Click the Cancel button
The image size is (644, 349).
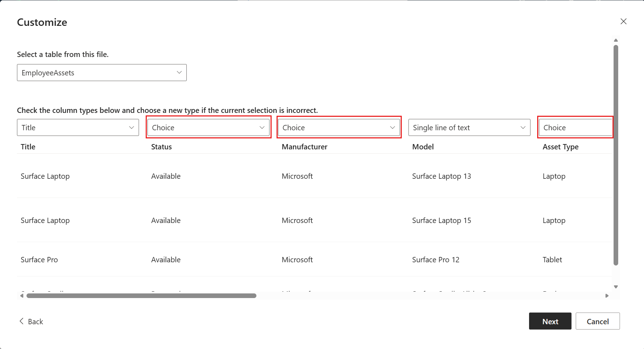[x=598, y=321]
